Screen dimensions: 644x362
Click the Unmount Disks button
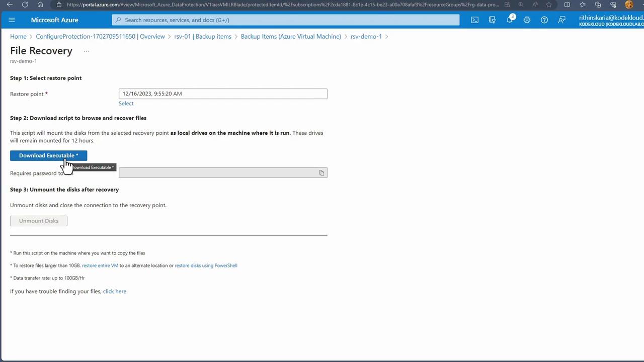click(39, 221)
